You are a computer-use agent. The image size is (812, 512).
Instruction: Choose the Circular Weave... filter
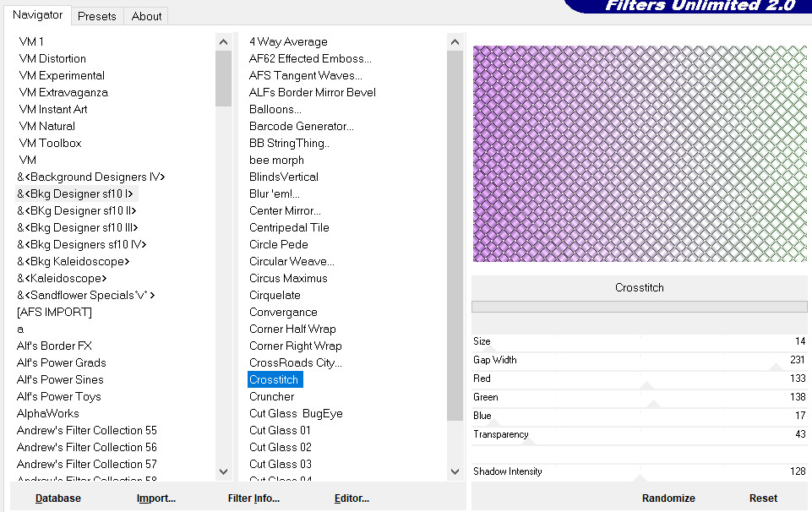292,261
